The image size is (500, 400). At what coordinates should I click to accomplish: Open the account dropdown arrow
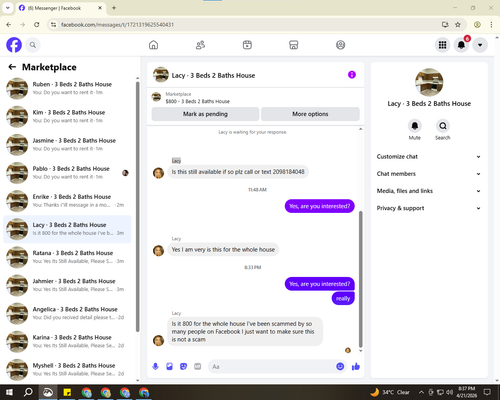pos(480,45)
